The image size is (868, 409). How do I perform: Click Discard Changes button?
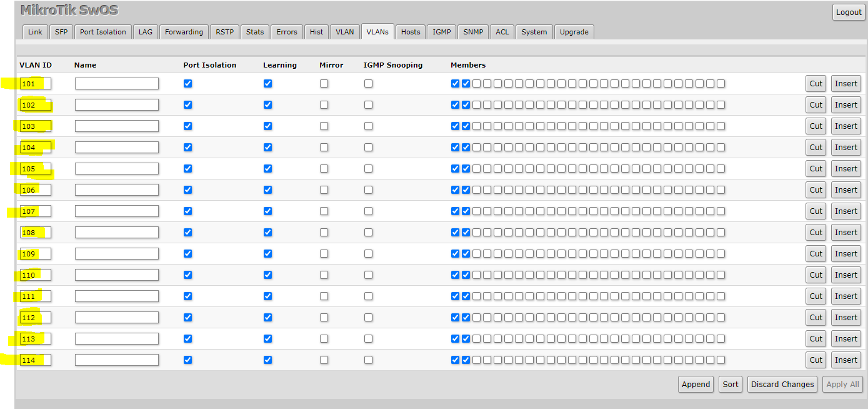(x=782, y=385)
